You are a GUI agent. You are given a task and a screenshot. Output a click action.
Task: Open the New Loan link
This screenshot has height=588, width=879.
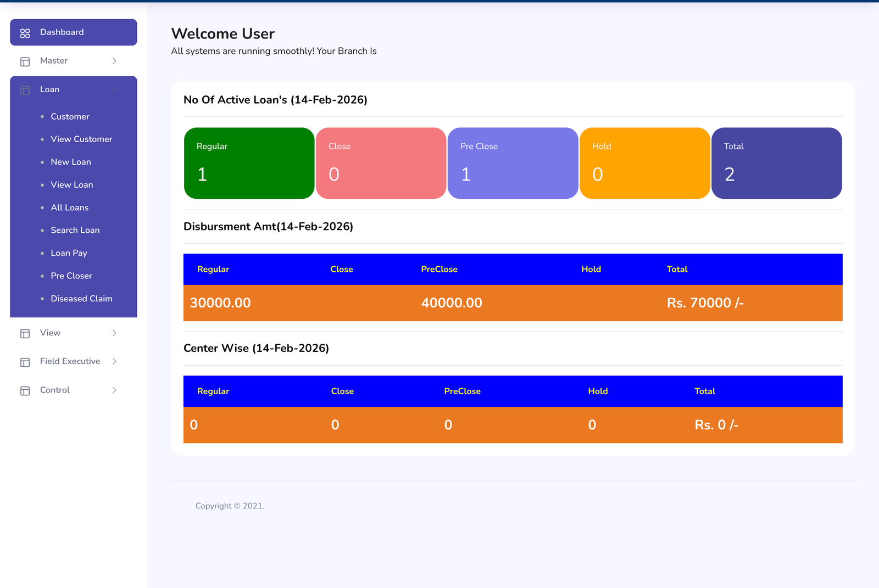click(x=71, y=162)
